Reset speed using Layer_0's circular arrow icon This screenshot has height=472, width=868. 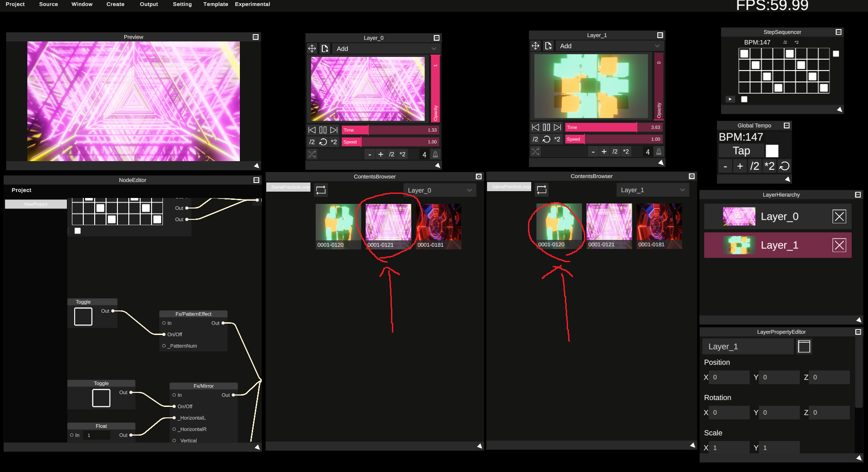[x=323, y=142]
